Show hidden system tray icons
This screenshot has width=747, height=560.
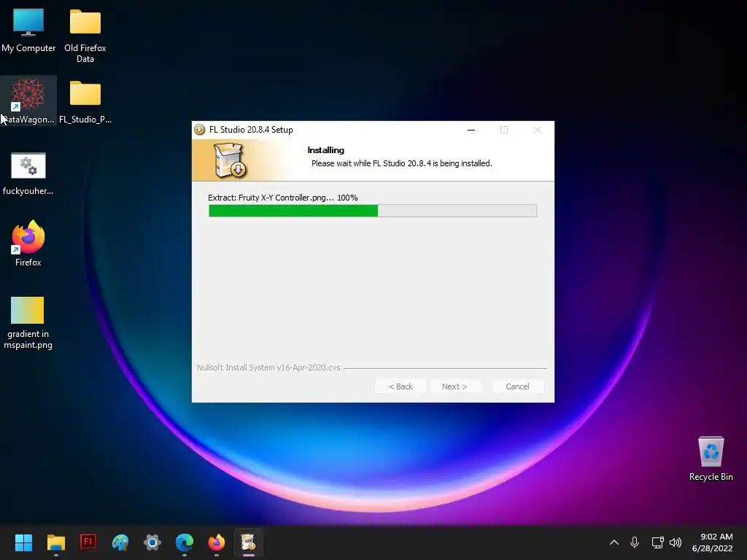(614, 542)
